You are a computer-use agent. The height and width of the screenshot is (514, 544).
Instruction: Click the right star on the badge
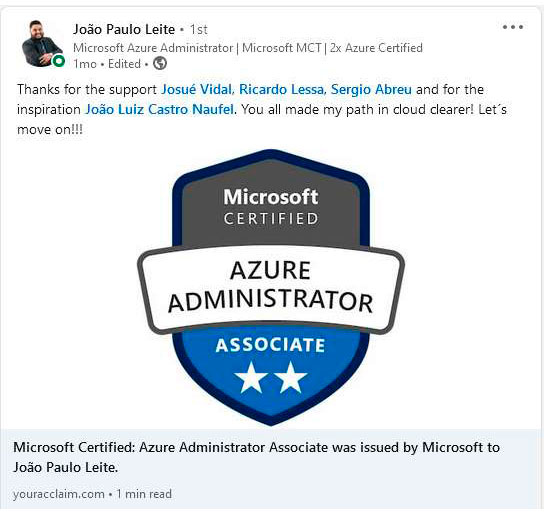290,378
